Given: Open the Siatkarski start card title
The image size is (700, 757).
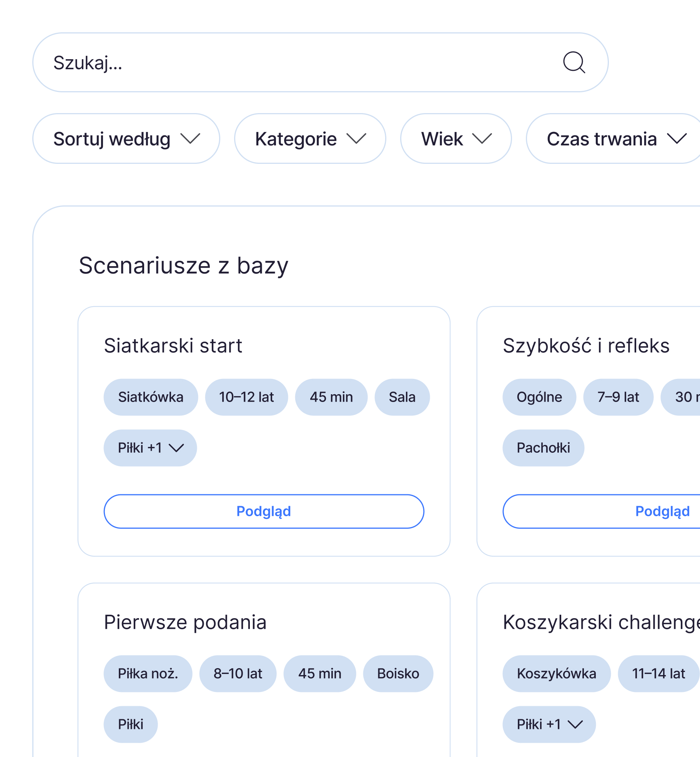Looking at the screenshot, I should (x=173, y=345).
